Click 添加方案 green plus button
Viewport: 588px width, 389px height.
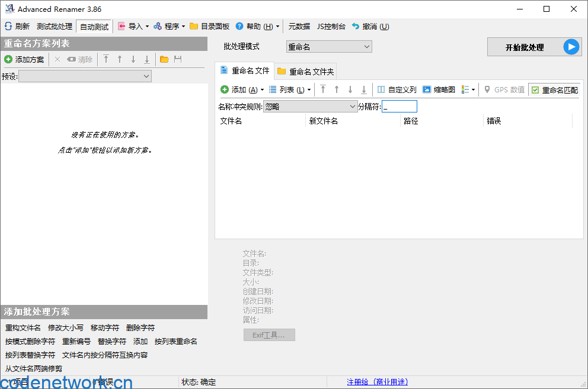pyautogui.click(x=8, y=59)
